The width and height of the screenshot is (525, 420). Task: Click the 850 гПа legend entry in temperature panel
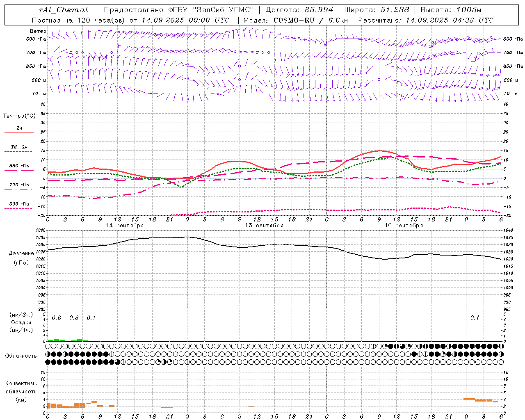(x=19, y=166)
